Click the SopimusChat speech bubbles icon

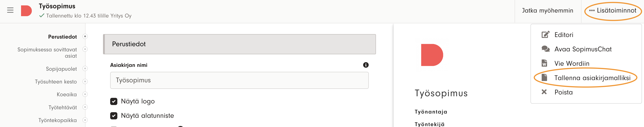pyautogui.click(x=545, y=49)
